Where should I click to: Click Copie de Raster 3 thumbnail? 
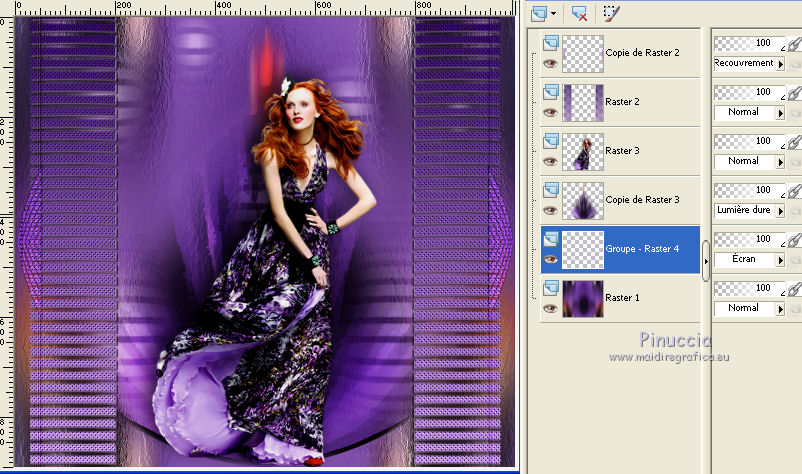click(583, 201)
